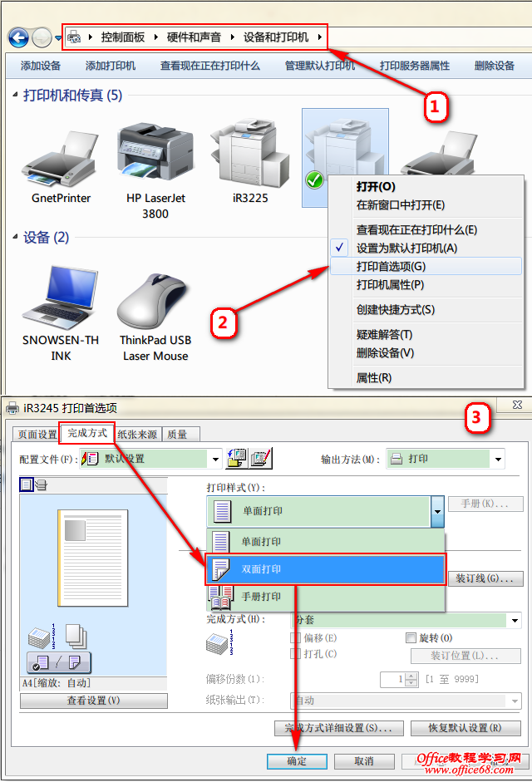Enable the 旋转(O) checkbox
The width and height of the screenshot is (532, 782).
point(411,638)
